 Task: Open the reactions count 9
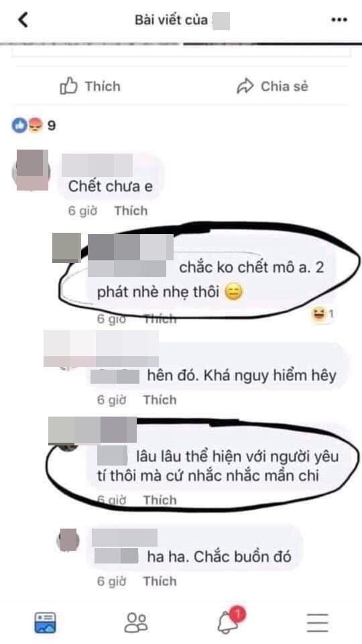click(x=52, y=125)
